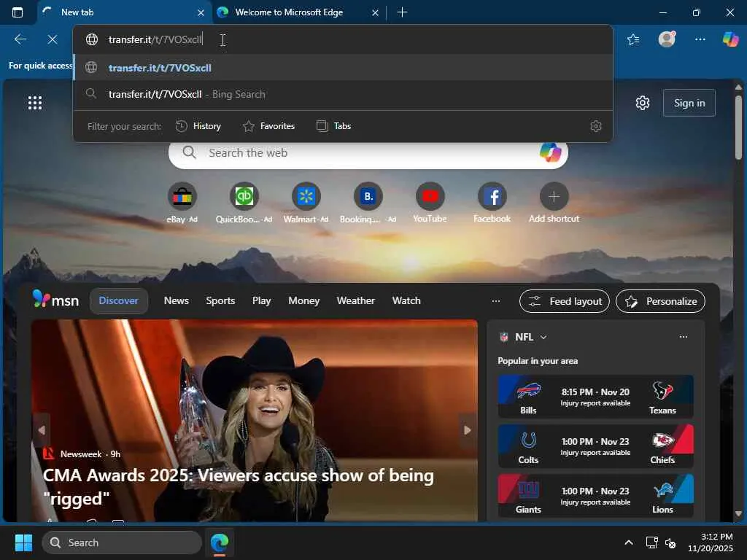
Task: Expand the more MSN categories ellipsis
Action: [496, 300]
